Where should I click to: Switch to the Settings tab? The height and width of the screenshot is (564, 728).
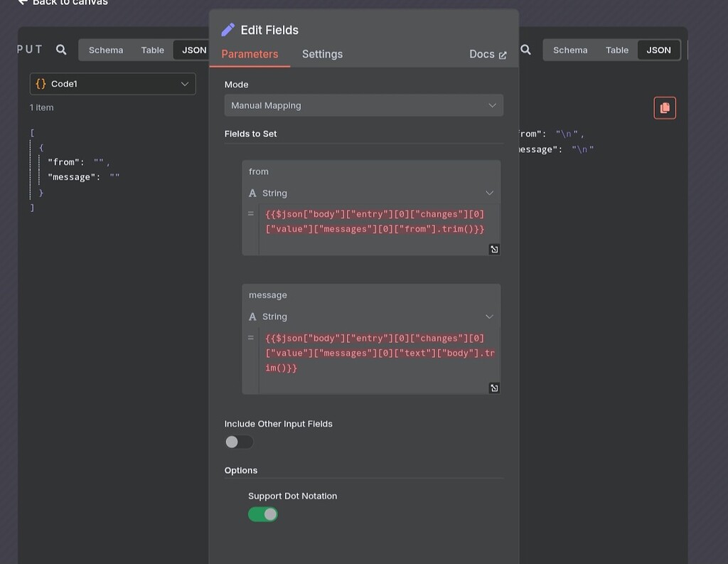click(x=322, y=54)
